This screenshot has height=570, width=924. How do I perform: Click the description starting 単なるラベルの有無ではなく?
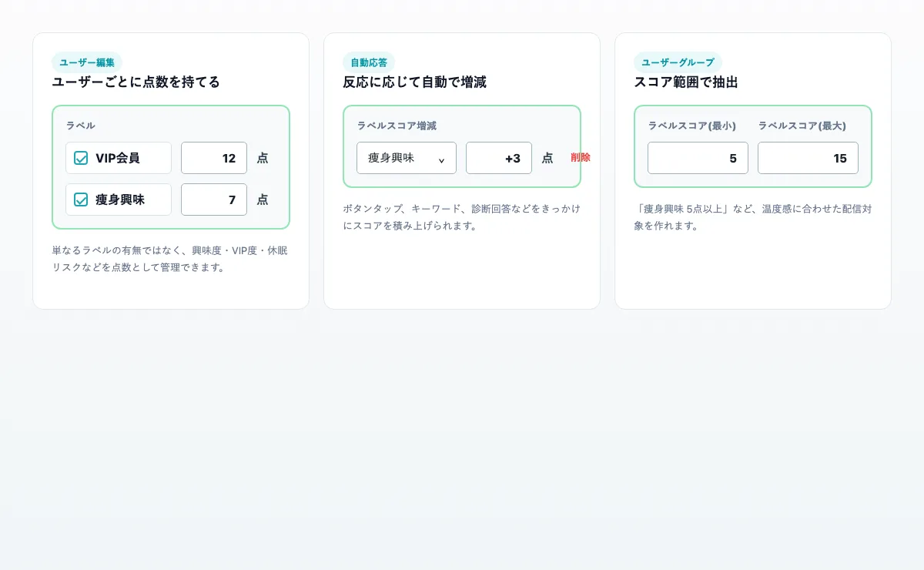click(170, 259)
